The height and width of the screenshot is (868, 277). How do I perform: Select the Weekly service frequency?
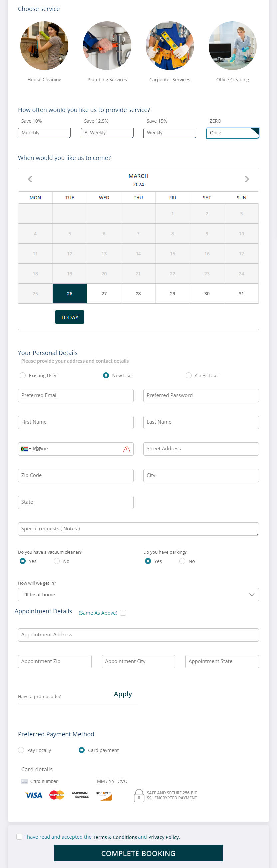(169, 133)
